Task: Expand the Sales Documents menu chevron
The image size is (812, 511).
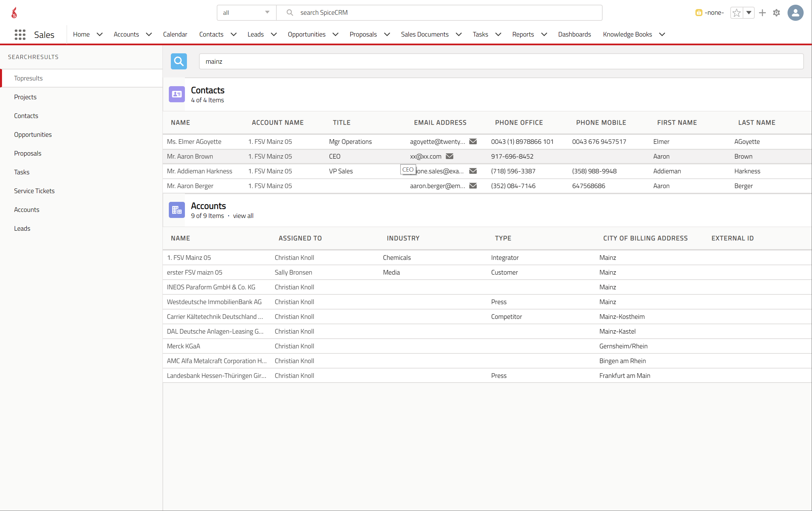Action: coord(459,35)
